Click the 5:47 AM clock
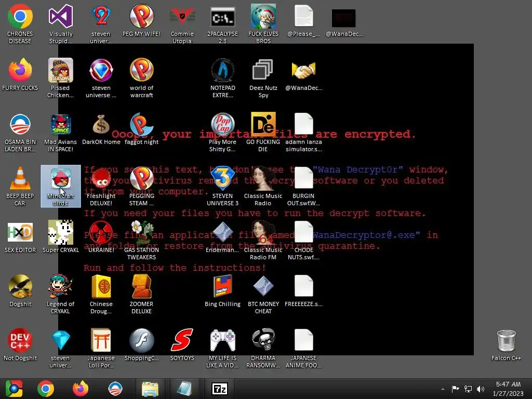 (508, 384)
